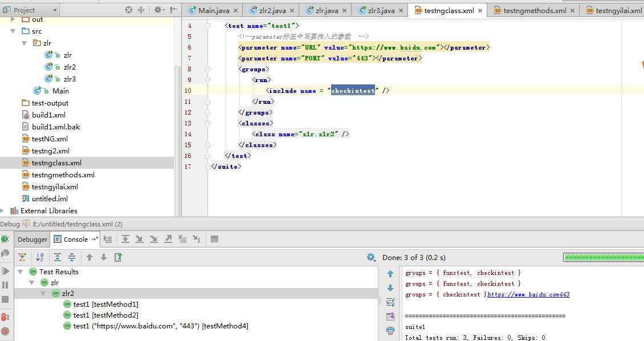Expand all test results
The height and width of the screenshot is (341, 644).
pos(58,258)
